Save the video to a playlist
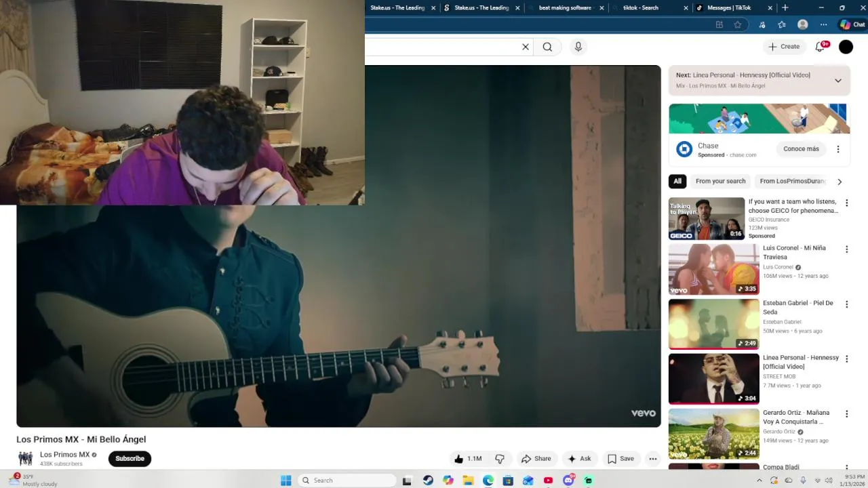Image resolution: width=868 pixels, height=488 pixels. click(x=620, y=459)
